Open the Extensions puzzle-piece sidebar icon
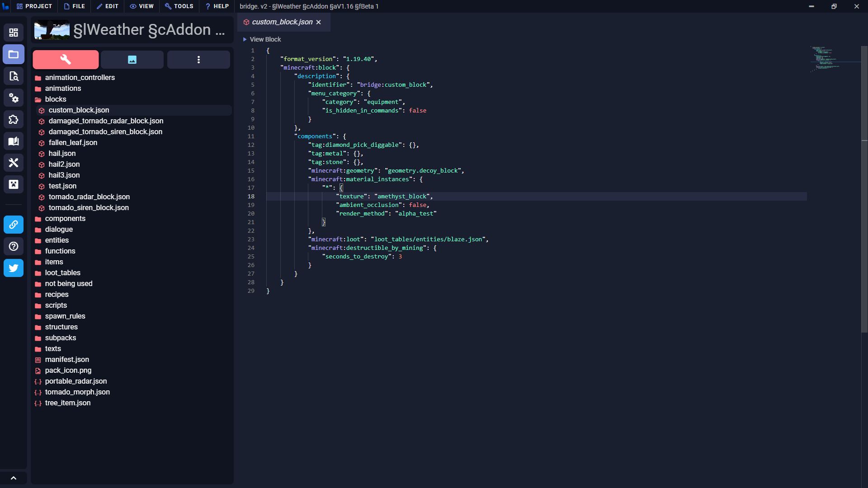This screenshot has height=488, width=868. click(14, 120)
